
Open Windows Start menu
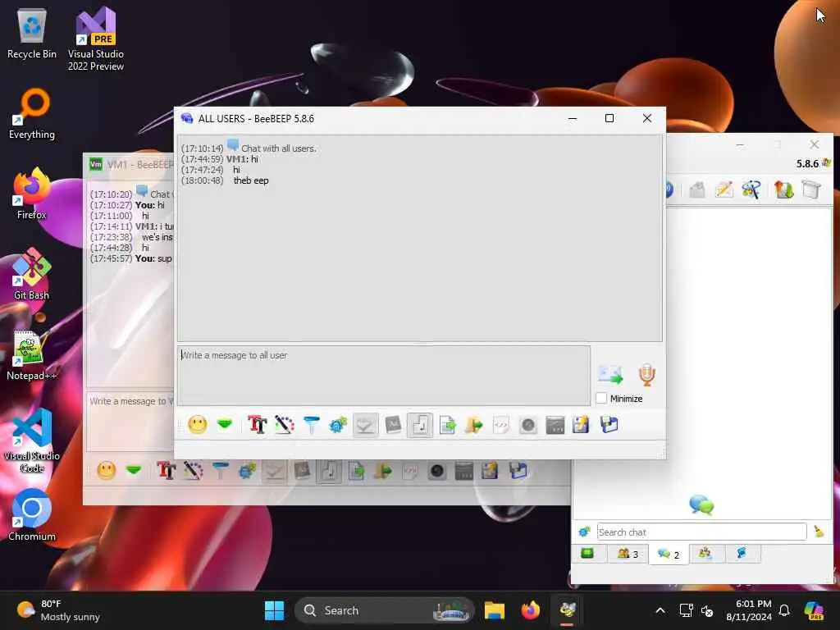[x=274, y=610]
